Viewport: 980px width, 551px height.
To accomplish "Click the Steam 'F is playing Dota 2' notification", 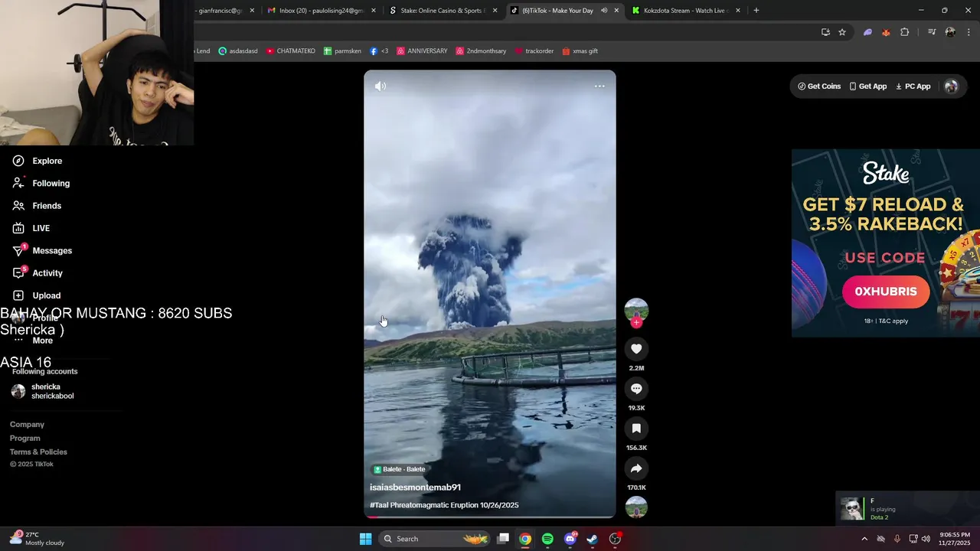I will point(907,509).
